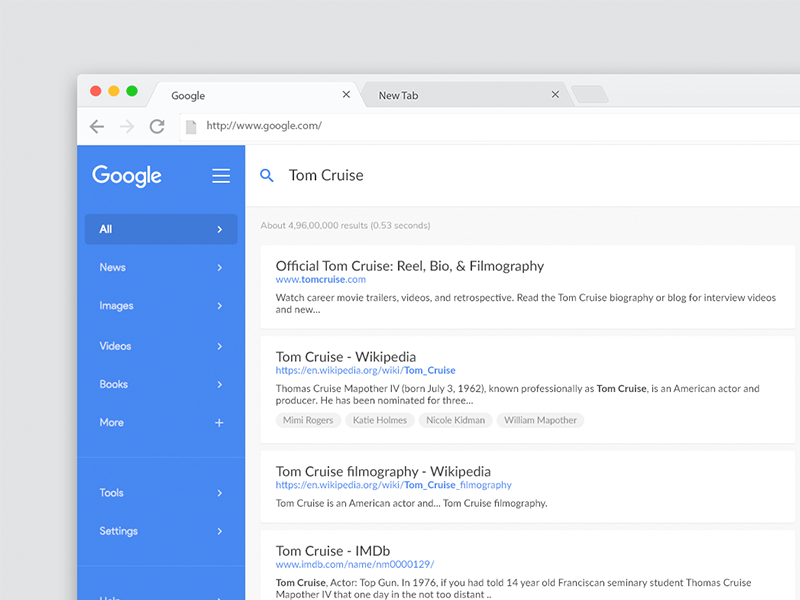Click the page document icon in the address bar
Viewport: 800px width, 600px height.
(191, 125)
